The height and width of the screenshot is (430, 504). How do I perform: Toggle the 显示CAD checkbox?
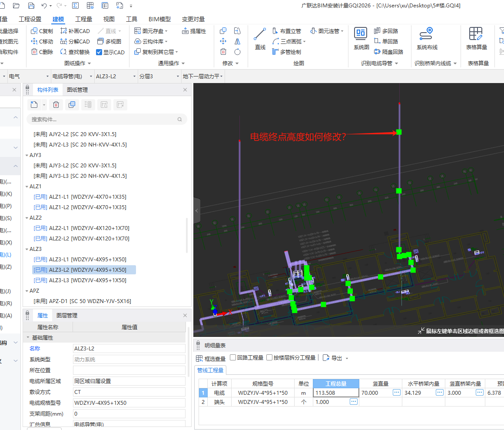pos(99,52)
